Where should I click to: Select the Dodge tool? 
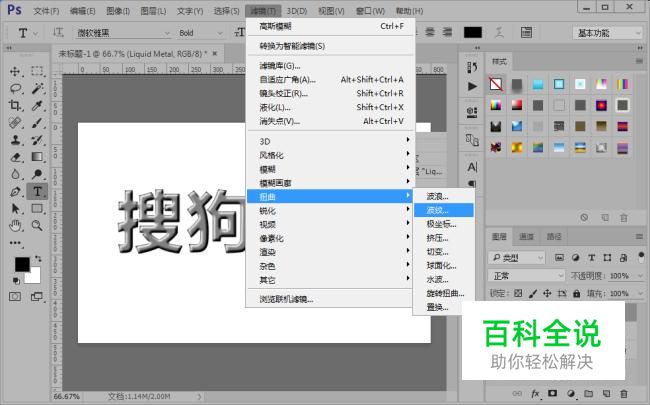(x=37, y=174)
